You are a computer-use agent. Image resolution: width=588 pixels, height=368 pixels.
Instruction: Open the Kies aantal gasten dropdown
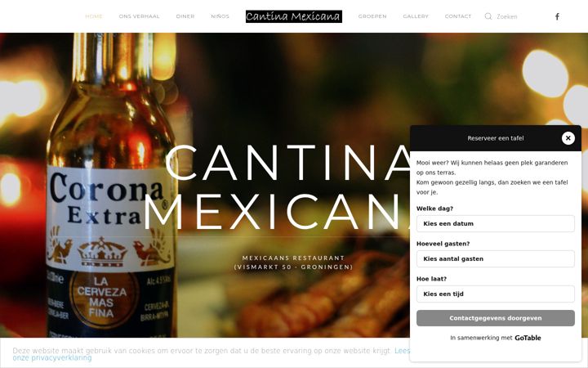(x=496, y=258)
